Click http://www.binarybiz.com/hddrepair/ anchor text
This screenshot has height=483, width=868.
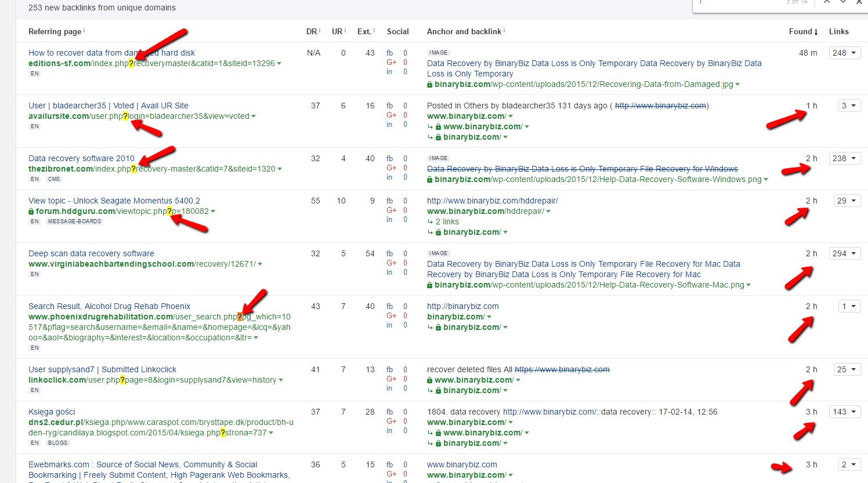tap(493, 201)
